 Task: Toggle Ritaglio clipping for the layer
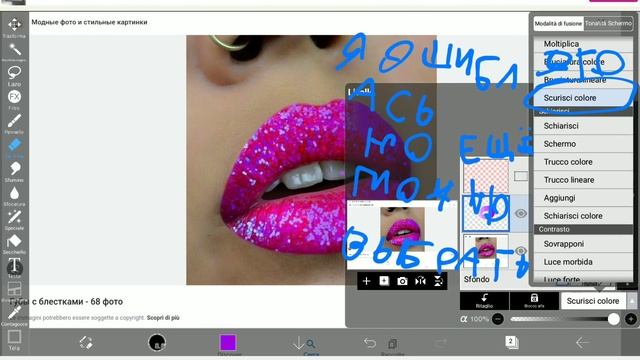click(484, 301)
